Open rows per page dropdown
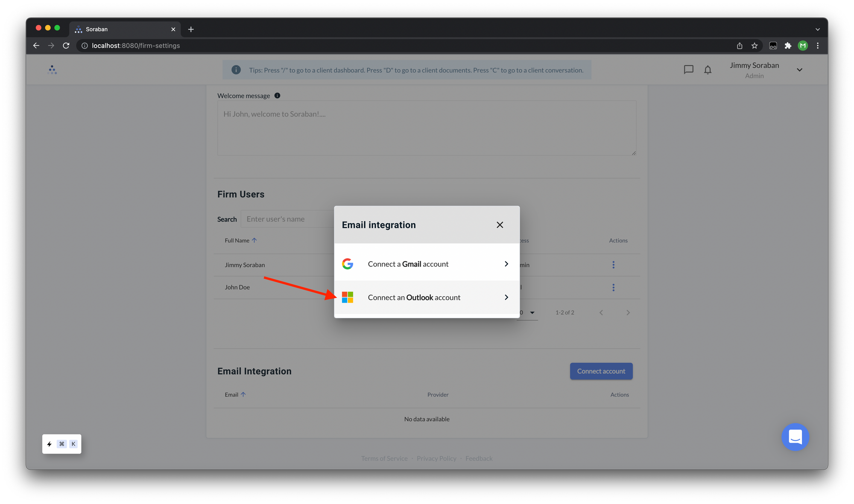Image resolution: width=854 pixels, height=504 pixels. coord(527,313)
